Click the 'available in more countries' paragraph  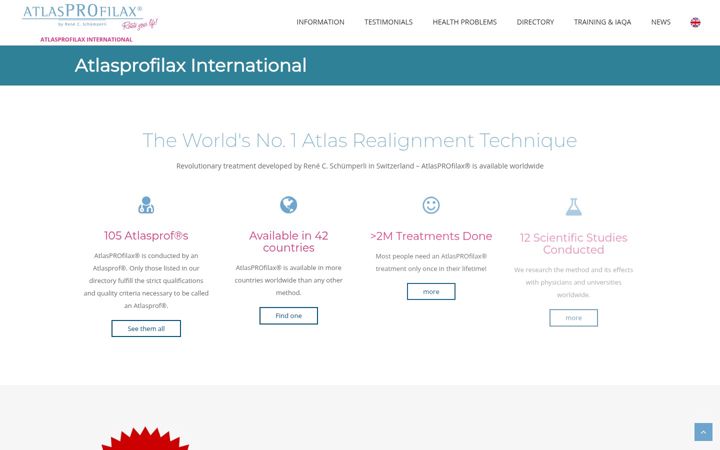(288, 280)
